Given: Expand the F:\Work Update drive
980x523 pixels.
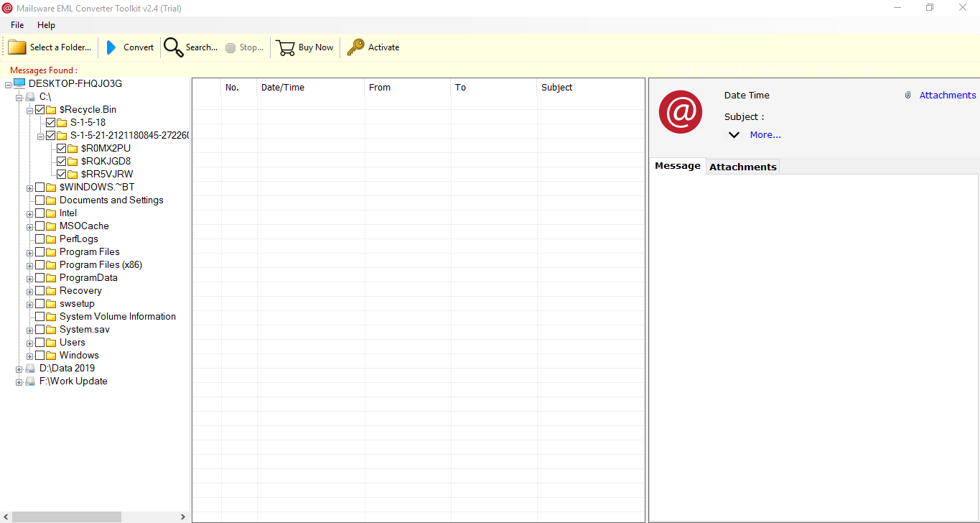Looking at the screenshot, I should click(x=19, y=381).
